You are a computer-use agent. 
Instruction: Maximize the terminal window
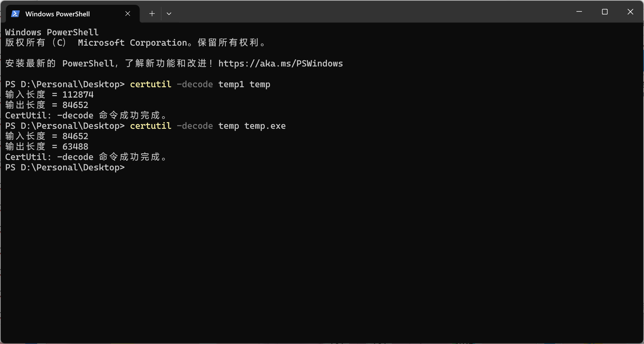coord(605,12)
